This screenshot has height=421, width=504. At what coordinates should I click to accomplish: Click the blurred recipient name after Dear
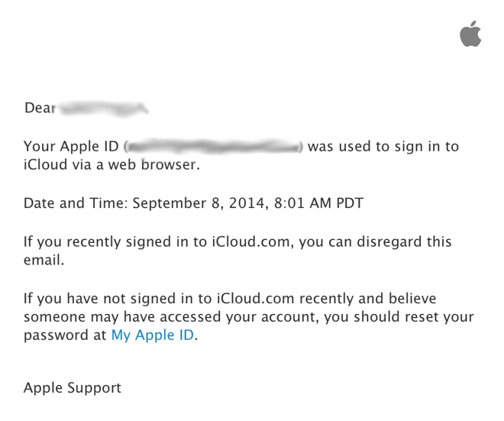(x=104, y=108)
